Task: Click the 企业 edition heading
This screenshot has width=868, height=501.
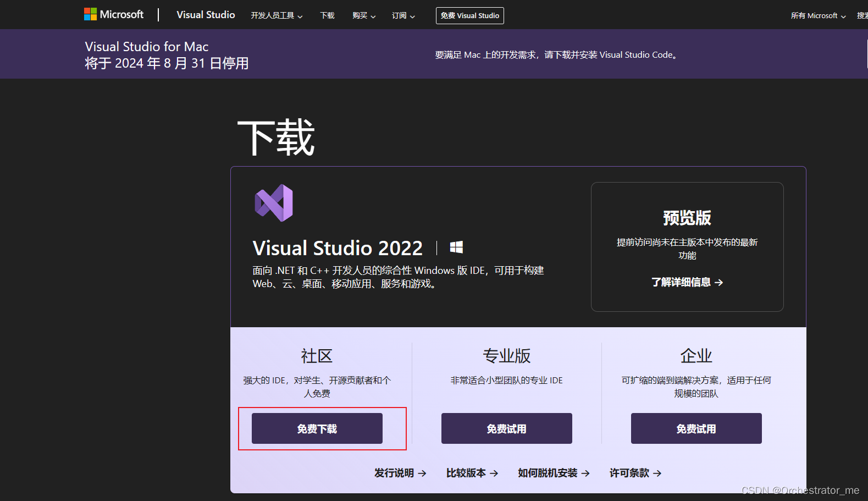Action: 696,356
